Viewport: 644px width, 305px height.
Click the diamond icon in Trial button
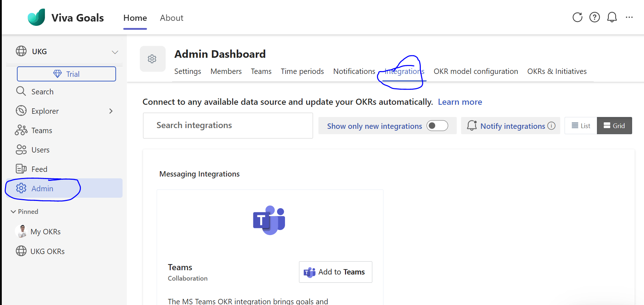(x=57, y=74)
